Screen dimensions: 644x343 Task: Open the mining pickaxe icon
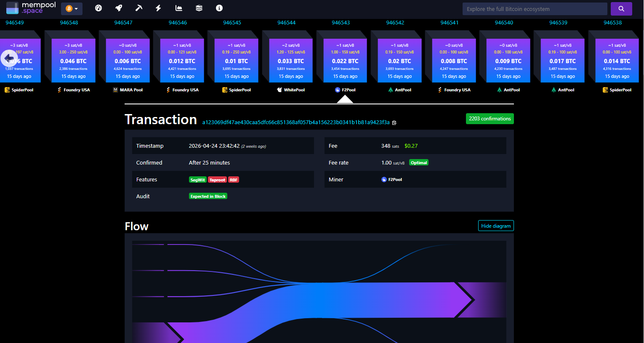pos(138,8)
